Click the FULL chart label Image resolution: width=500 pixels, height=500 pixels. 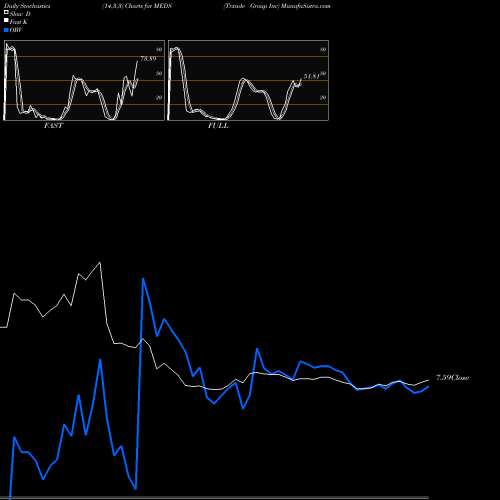pos(218,126)
